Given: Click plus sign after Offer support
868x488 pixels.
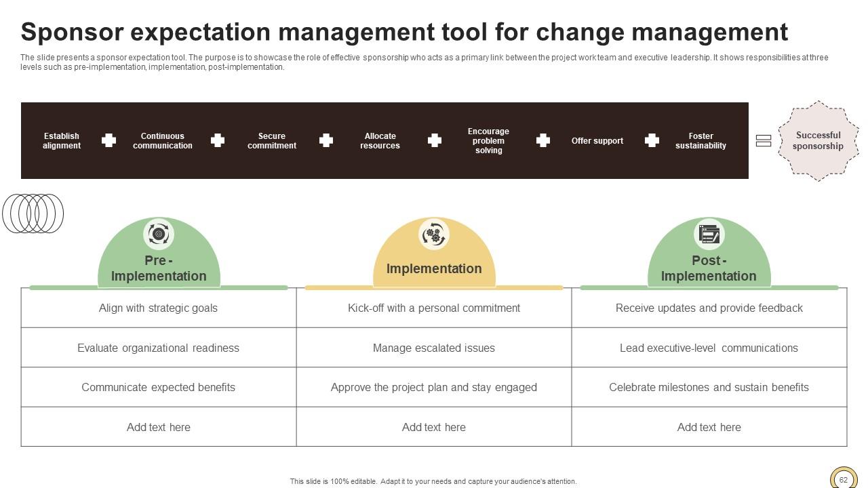Looking at the screenshot, I should coord(652,140).
